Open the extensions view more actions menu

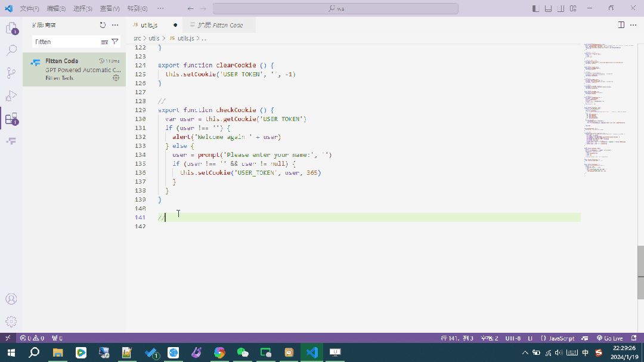coord(115,25)
